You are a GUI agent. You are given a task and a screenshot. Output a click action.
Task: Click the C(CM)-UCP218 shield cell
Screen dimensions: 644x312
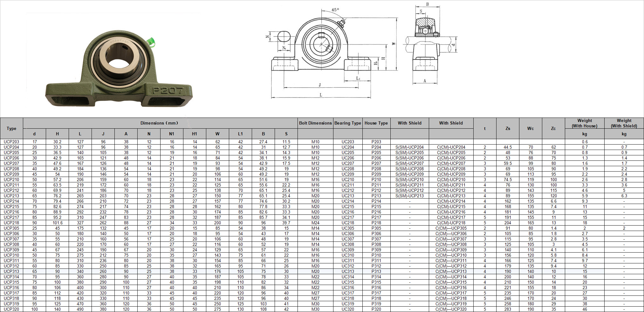451,223
